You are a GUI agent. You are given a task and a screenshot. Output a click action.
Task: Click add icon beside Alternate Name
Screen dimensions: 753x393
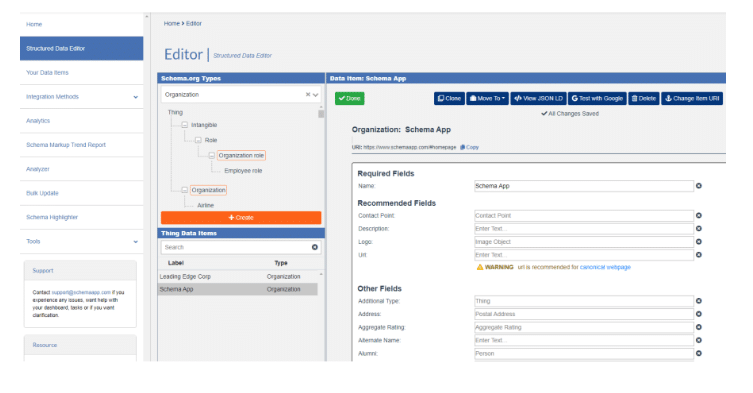pyautogui.click(x=699, y=340)
